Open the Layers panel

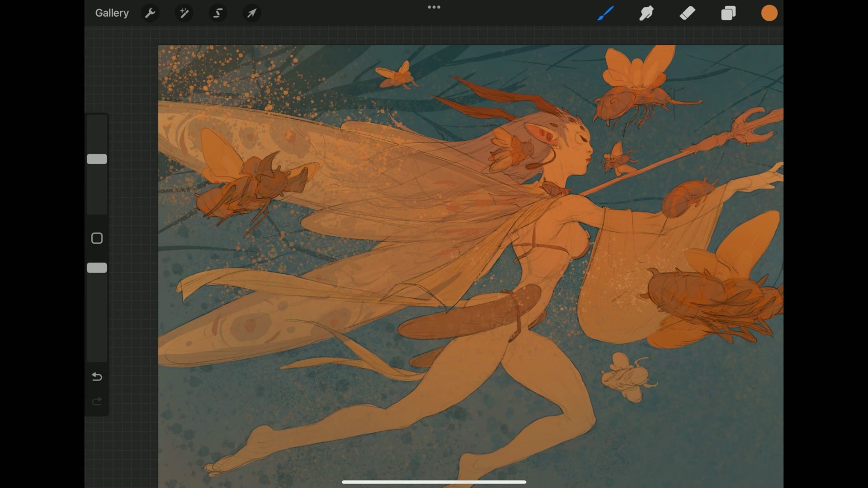(728, 13)
